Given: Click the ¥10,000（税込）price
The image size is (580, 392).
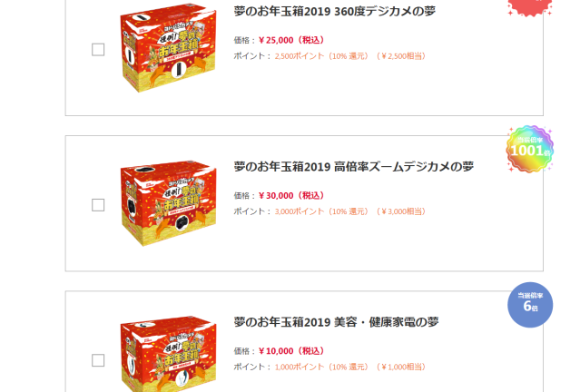Looking at the screenshot, I should coord(291,350).
